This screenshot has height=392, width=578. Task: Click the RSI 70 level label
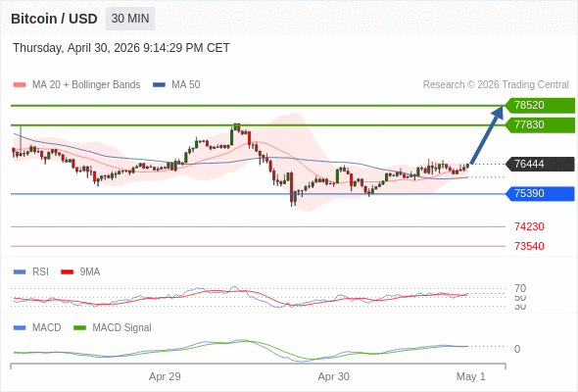pos(520,288)
